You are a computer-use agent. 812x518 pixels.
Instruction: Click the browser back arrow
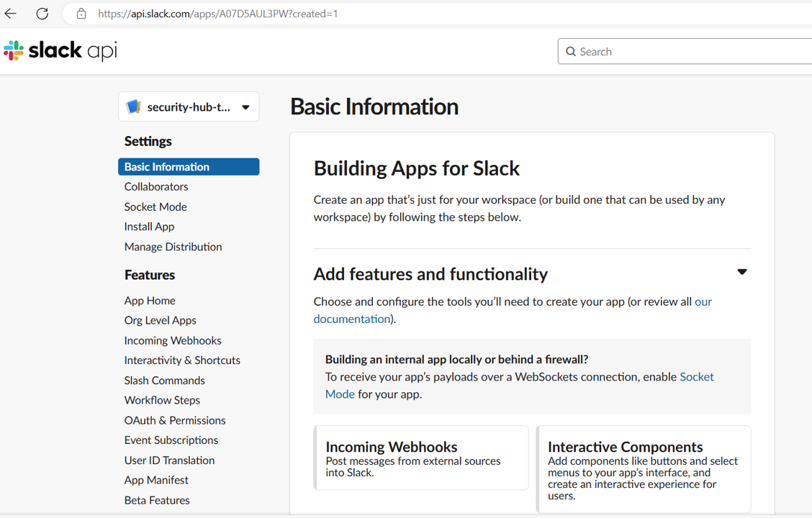10,14
